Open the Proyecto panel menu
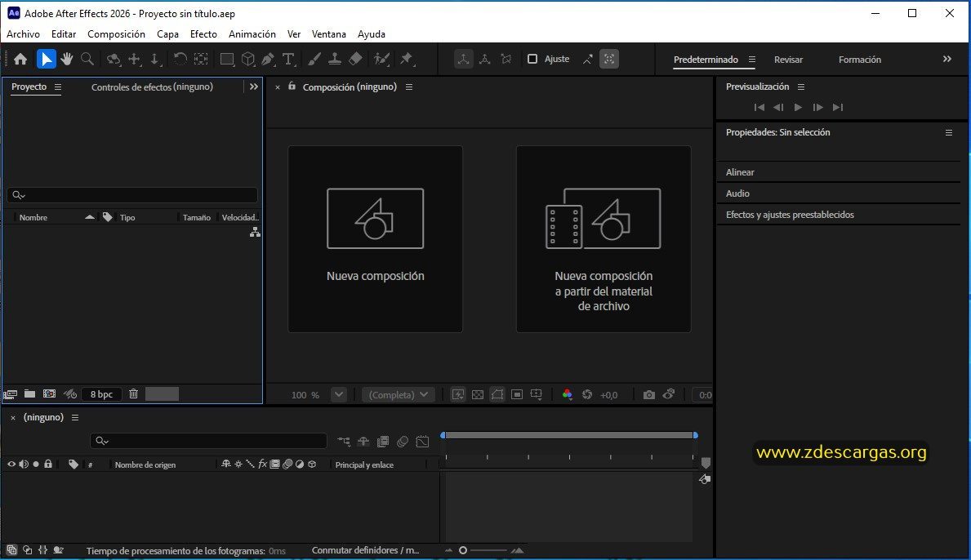 tap(58, 87)
